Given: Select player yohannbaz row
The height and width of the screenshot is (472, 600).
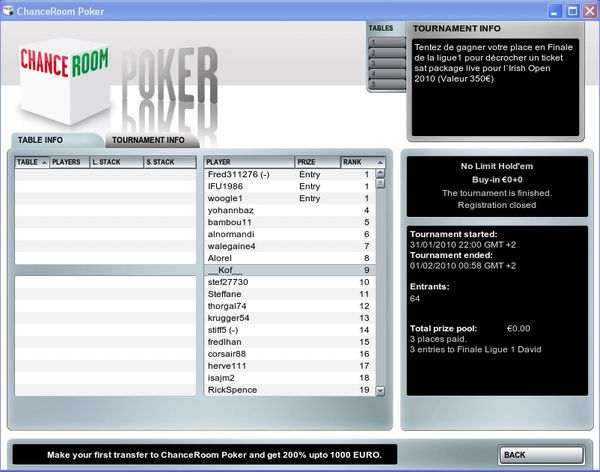Looking at the screenshot, I should click(x=290, y=210).
